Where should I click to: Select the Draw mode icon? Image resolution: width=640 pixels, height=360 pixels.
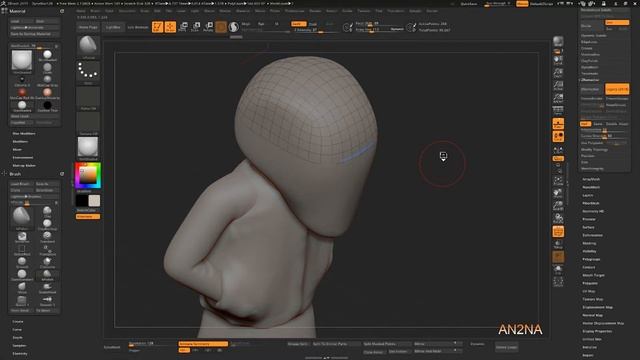pos(170,27)
